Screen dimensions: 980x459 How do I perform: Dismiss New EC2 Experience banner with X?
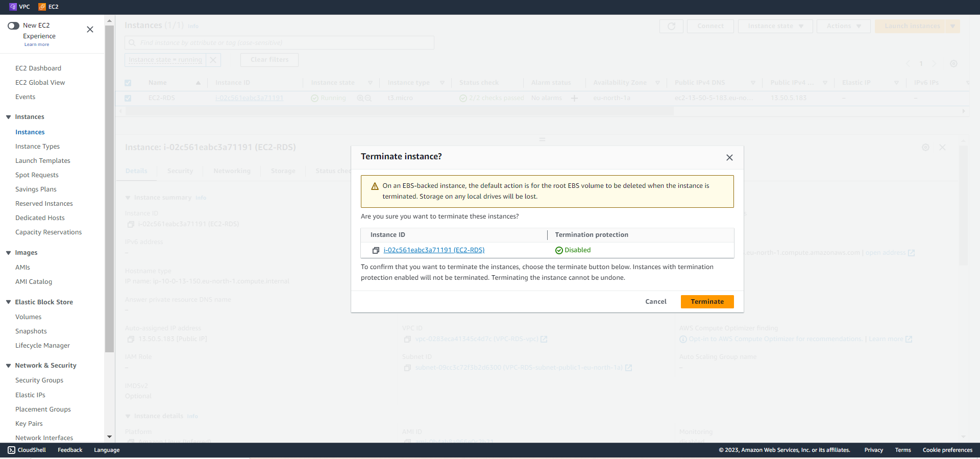coord(90,30)
